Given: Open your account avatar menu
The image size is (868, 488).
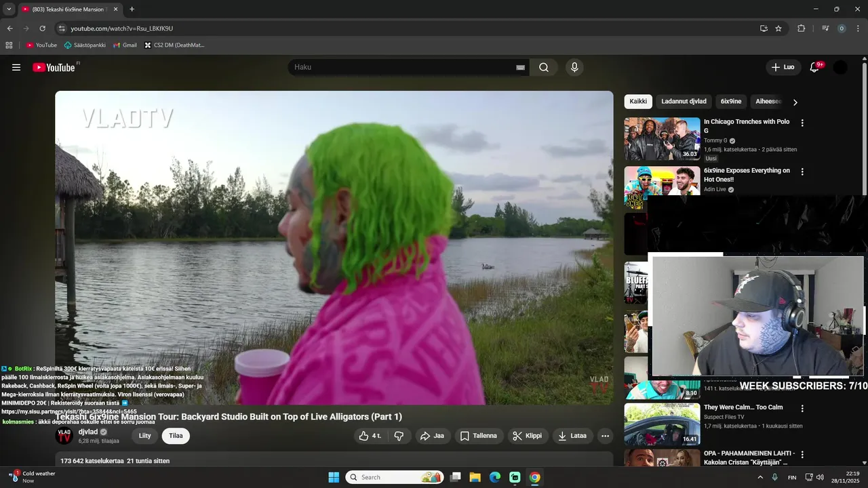Looking at the screenshot, I should (840, 67).
